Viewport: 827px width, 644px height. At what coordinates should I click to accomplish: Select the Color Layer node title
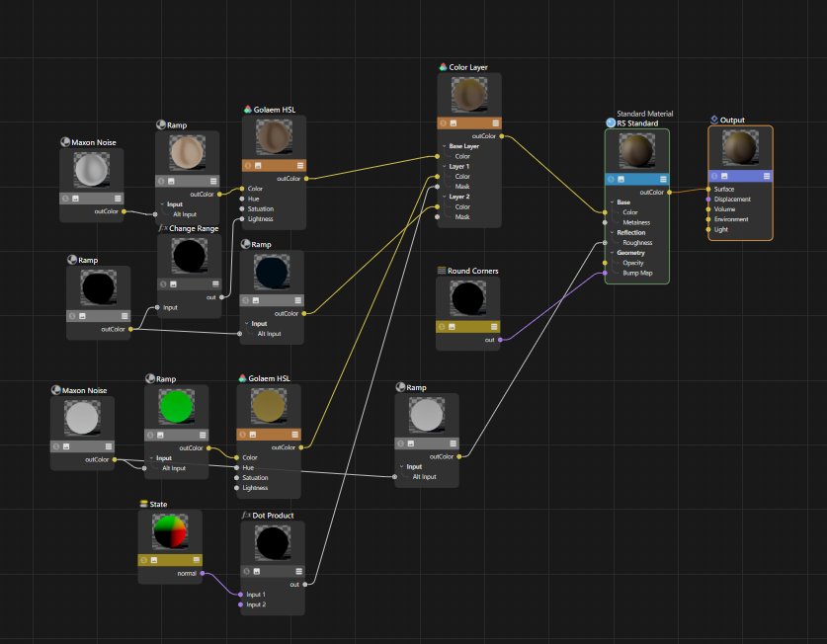(468, 67)
